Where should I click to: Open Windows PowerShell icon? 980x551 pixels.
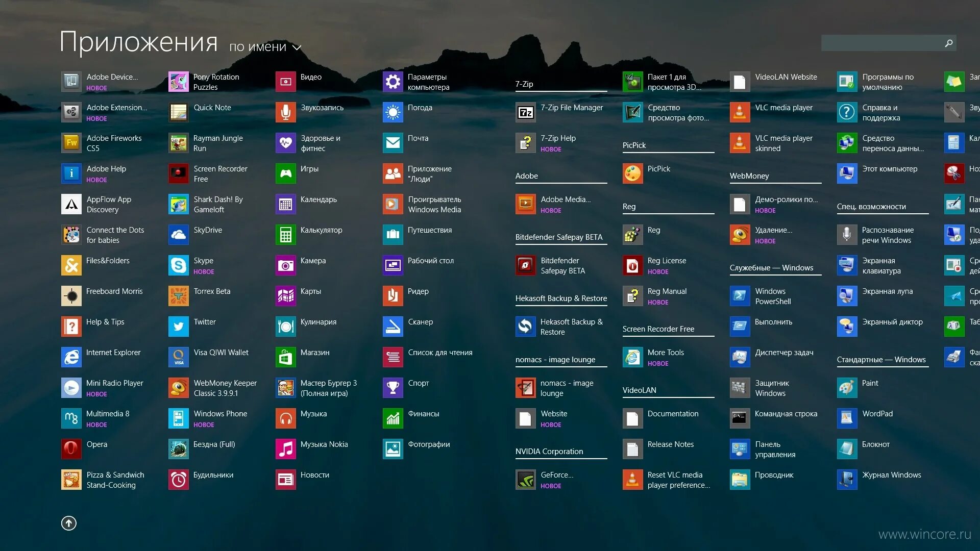point(740,296)
